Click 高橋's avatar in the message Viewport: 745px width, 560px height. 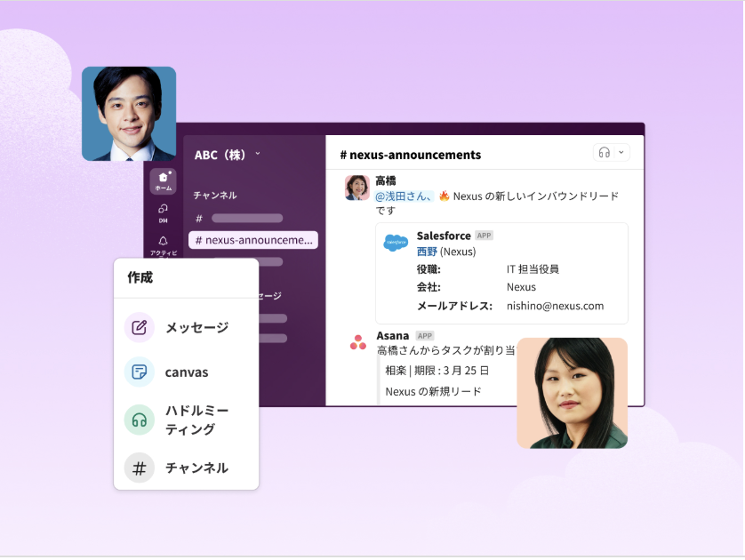coord(357,188)
